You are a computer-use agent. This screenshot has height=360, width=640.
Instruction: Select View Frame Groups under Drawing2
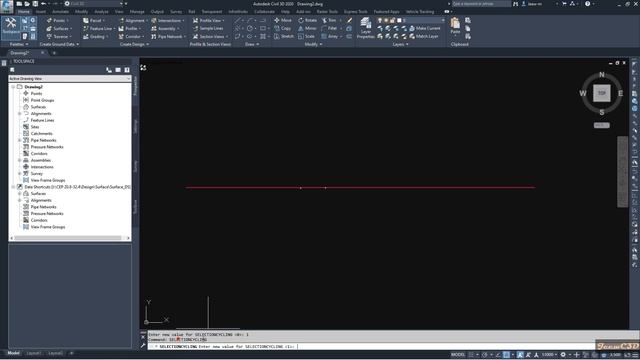point(48,180)
